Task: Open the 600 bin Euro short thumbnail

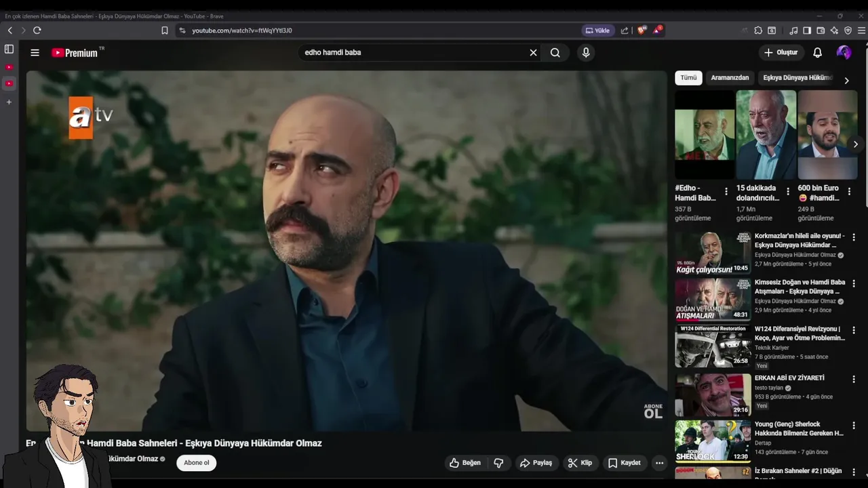Action: coord(827,134)
